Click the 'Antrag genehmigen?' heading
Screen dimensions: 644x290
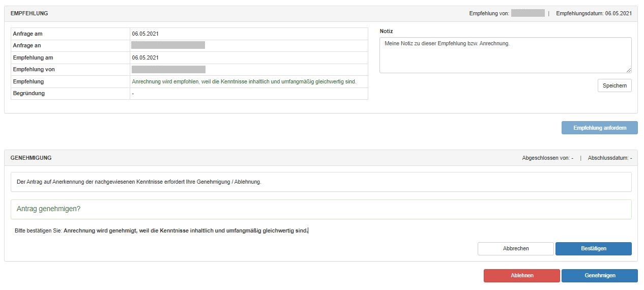[x=49, y=209]
